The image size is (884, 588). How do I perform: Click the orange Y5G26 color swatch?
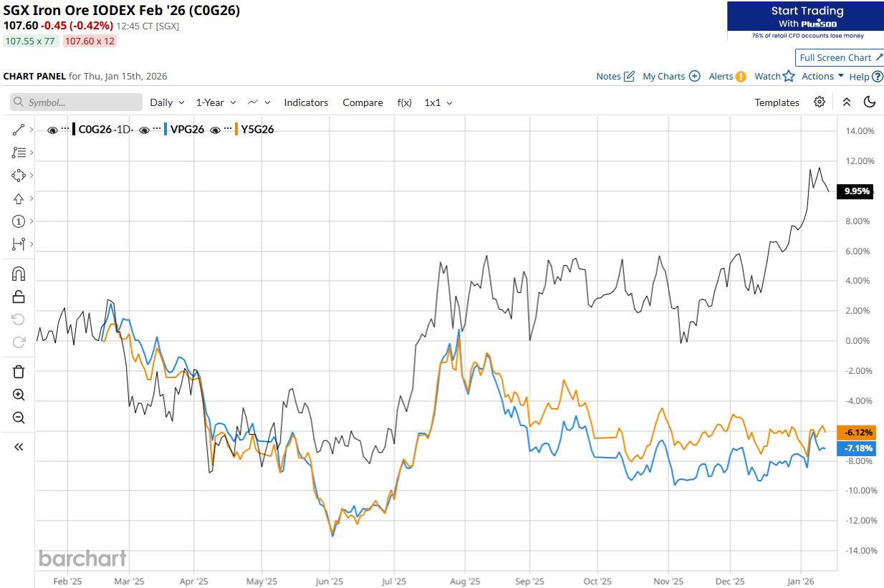236,130
